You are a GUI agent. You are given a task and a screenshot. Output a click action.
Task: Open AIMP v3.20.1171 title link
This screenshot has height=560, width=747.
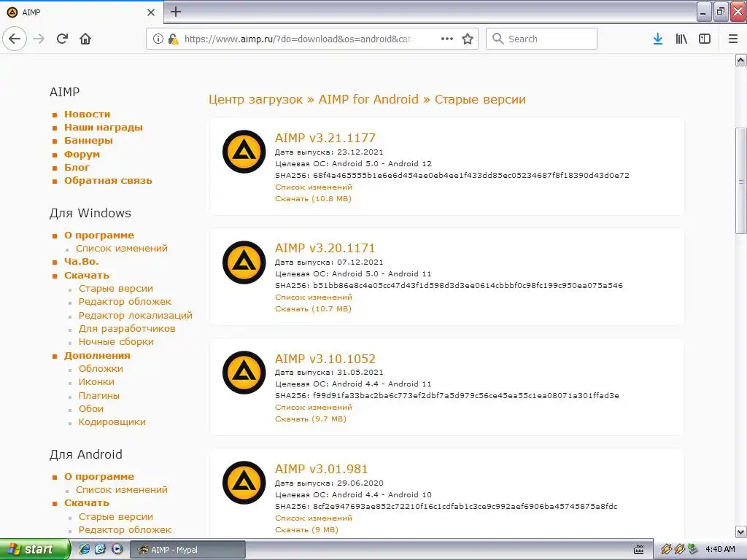[x=325, y=248]
